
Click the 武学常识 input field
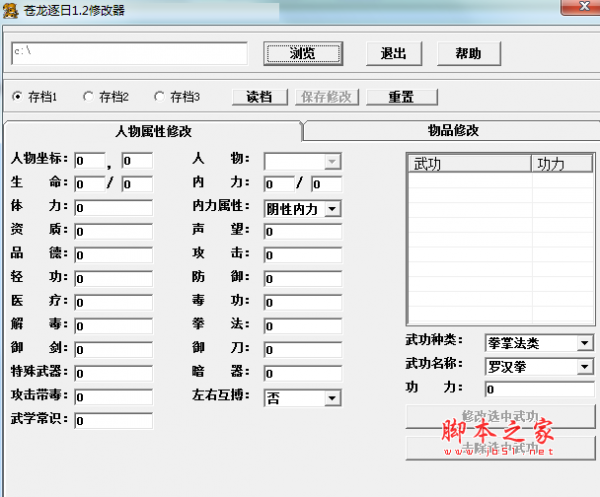pyautogui.click(x=114, y=421)
